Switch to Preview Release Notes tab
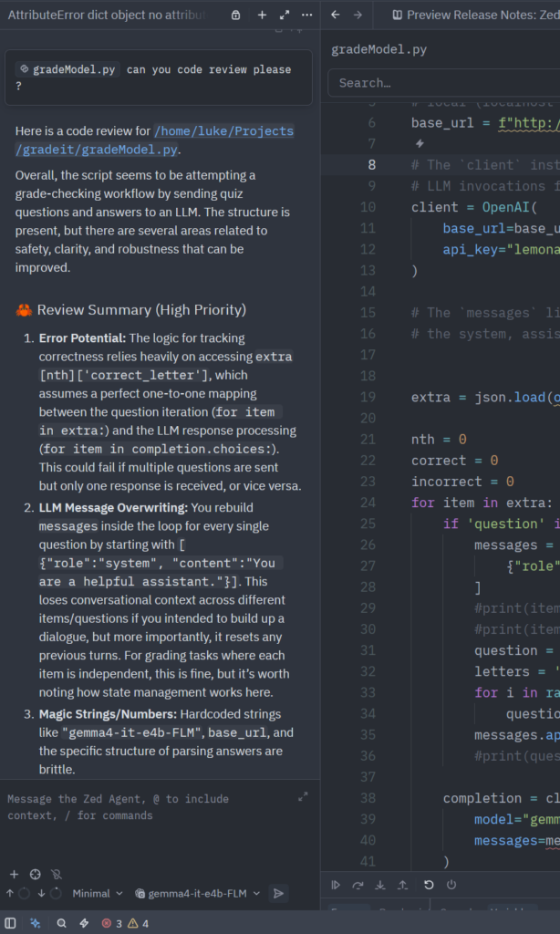Screen dimensions: 560x934 tap(475, 15)
